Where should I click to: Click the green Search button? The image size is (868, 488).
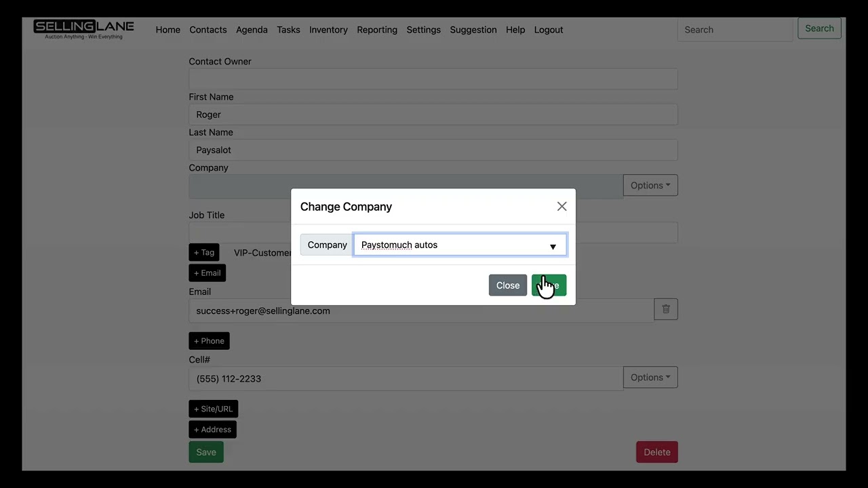tap(819, 28)
